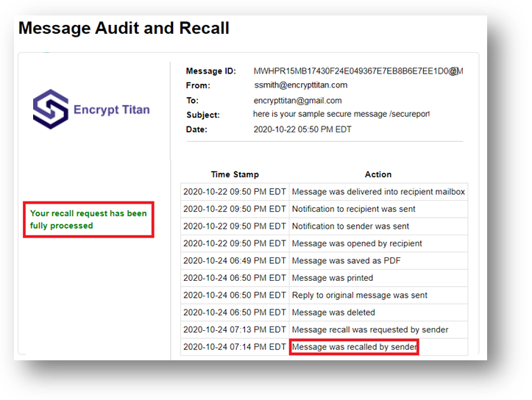Click 'Notification to sender was sent' entry
The height and width of the screenshot is (400, 532).
pos(350,226)
